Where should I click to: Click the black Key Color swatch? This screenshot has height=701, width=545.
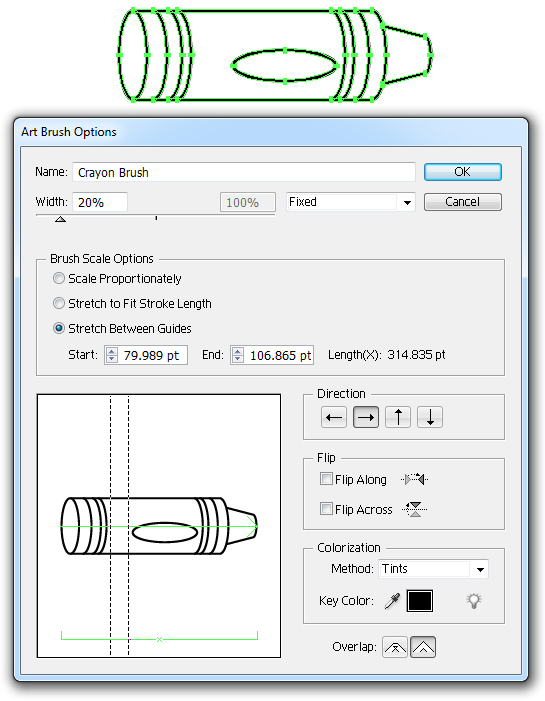(420, 600)
